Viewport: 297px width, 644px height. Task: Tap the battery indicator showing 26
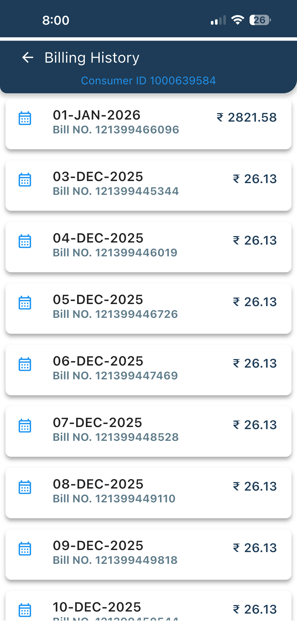260,20
